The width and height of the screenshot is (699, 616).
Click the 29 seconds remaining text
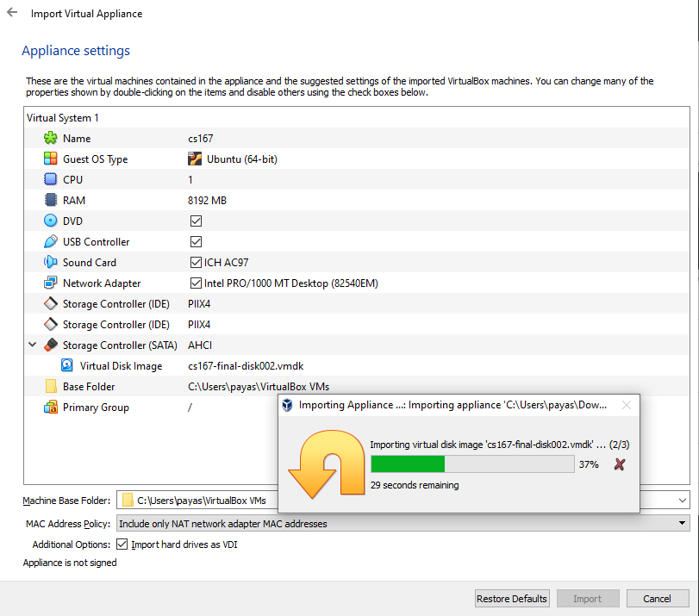[415, 485]
